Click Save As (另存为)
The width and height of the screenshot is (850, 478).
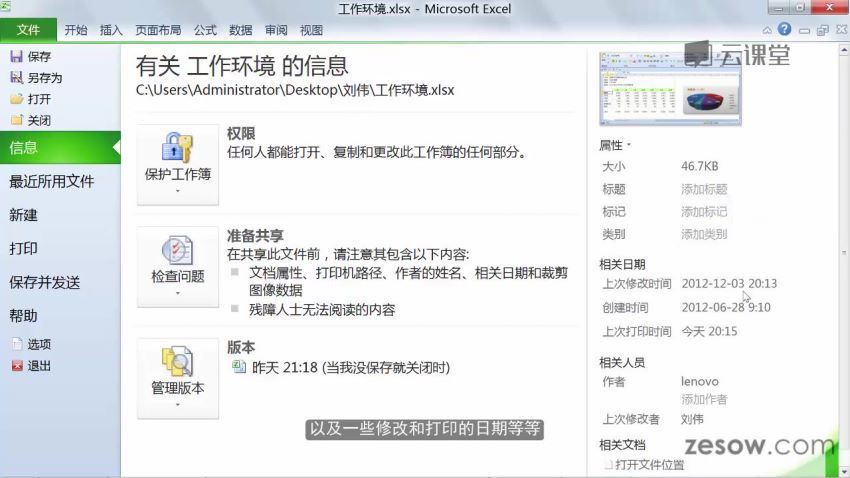tap(45, 77)
